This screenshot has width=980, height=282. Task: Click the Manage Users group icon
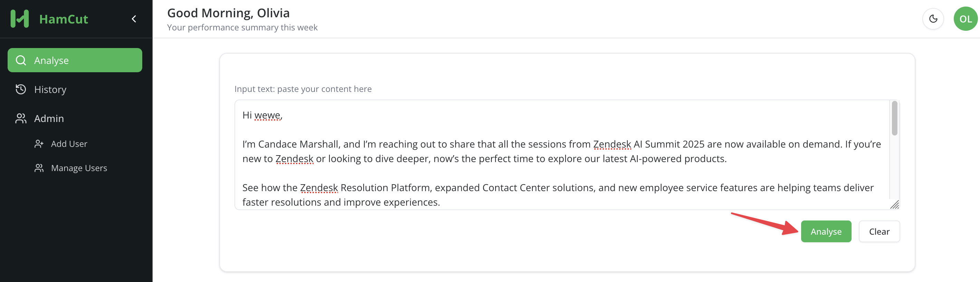pyautogui.click(x=39, y=168)
